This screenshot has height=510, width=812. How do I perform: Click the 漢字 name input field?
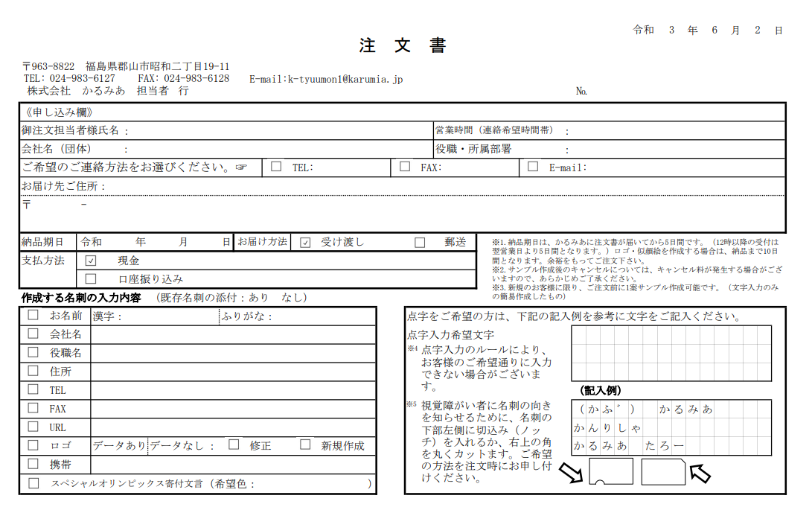coord(171,316)
